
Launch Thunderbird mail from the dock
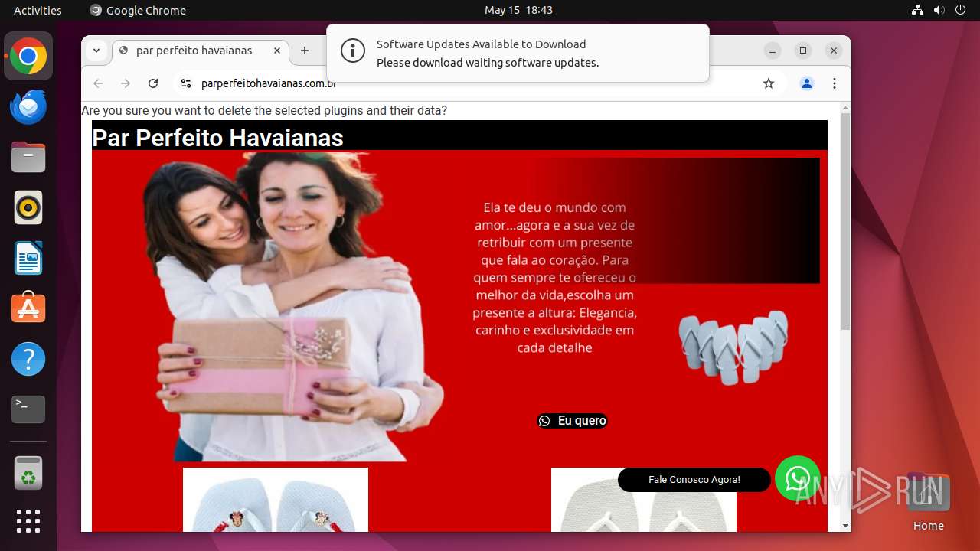(x=28, y=107)
